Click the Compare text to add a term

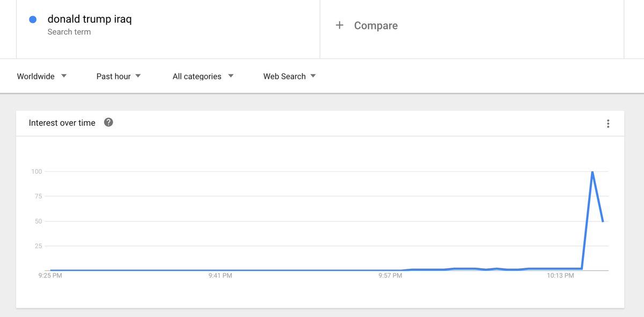(376, 26)
